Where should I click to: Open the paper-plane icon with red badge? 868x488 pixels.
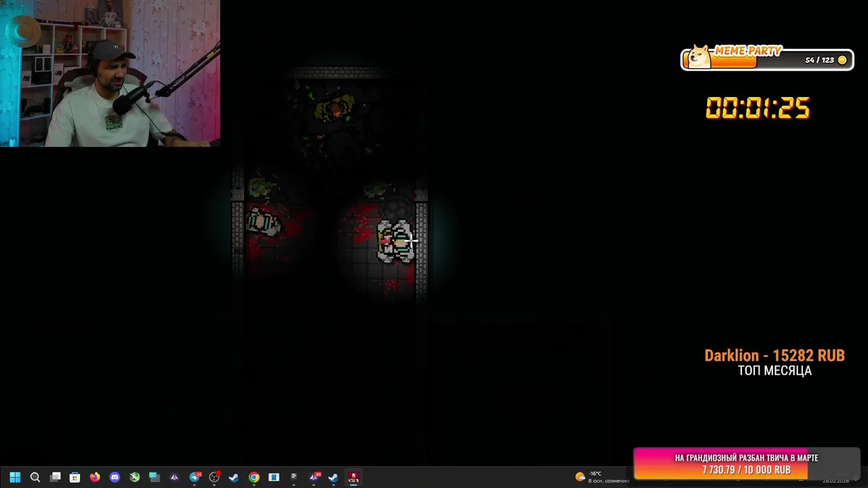[x=314, y=477]
